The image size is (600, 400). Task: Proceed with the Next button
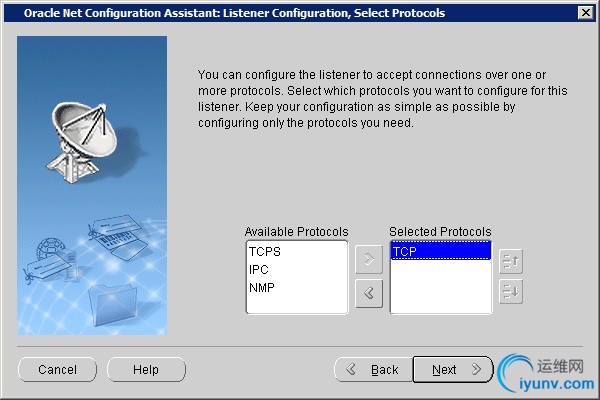coord(453,369)
